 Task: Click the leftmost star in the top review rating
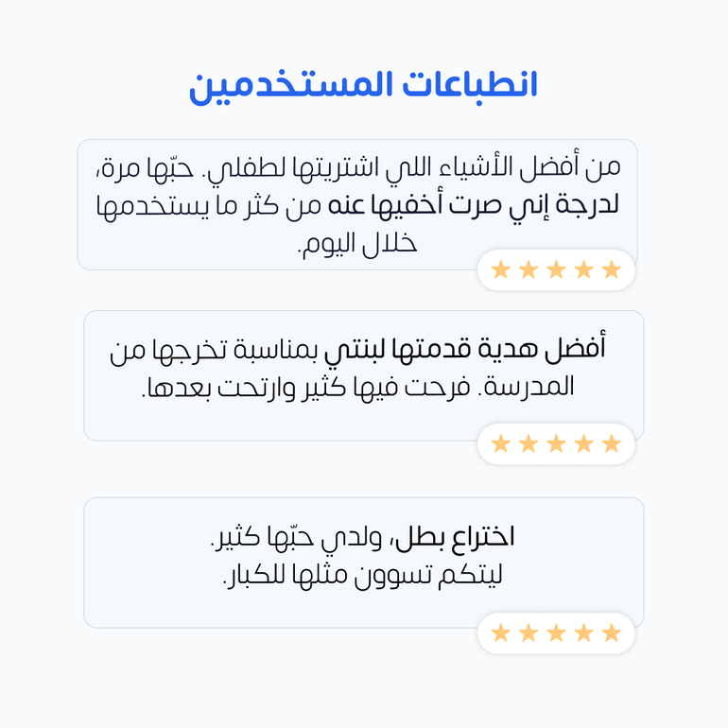[501, 269]
